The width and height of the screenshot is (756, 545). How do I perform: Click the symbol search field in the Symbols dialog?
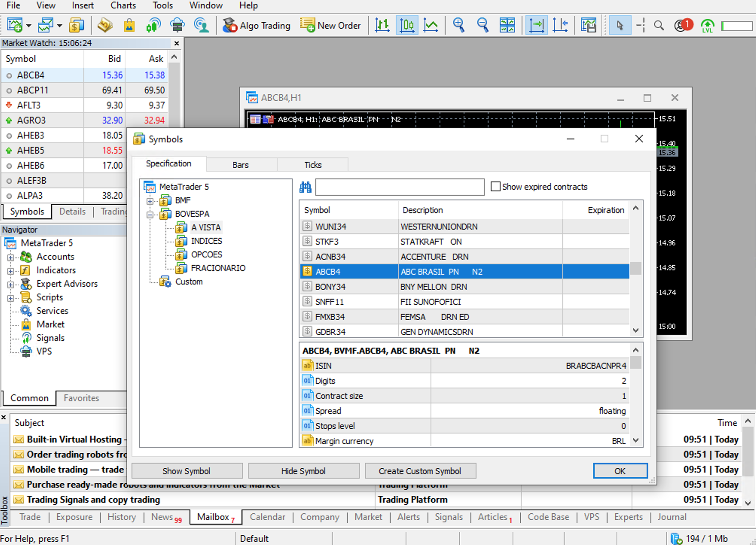pos(400,187)
